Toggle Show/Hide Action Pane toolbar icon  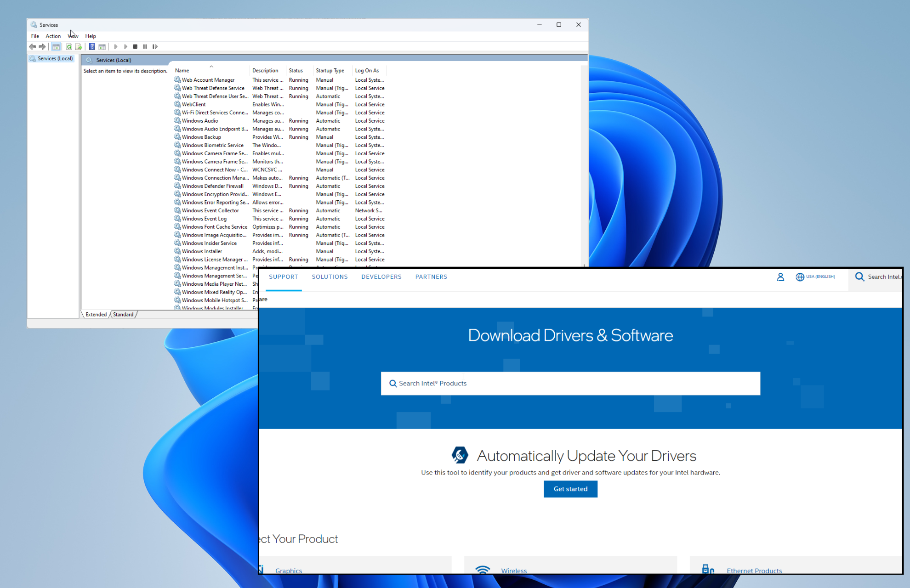pos(102,46)
